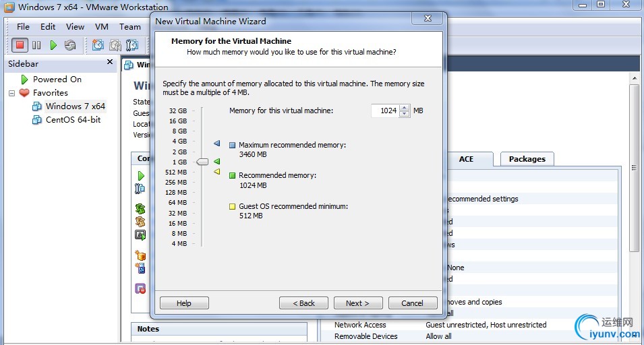
Task: Switch to the Packages tab
Action: click(x=527, y=159)
